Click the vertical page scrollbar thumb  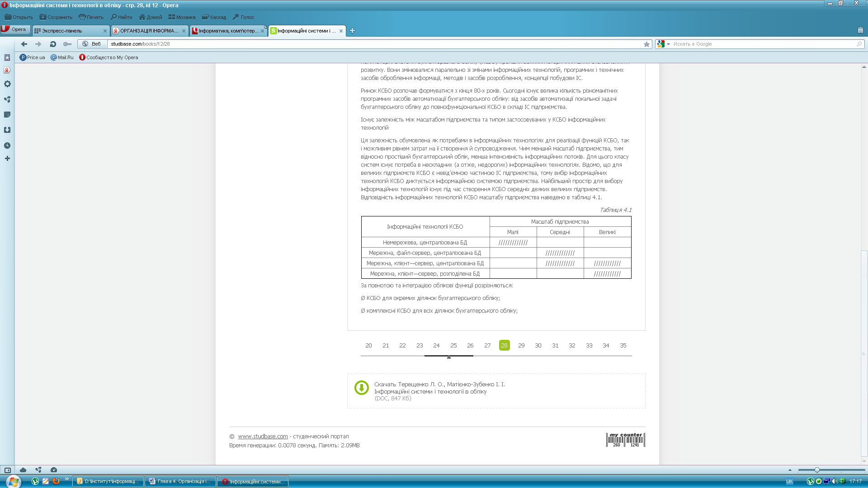tap(864, 353)
